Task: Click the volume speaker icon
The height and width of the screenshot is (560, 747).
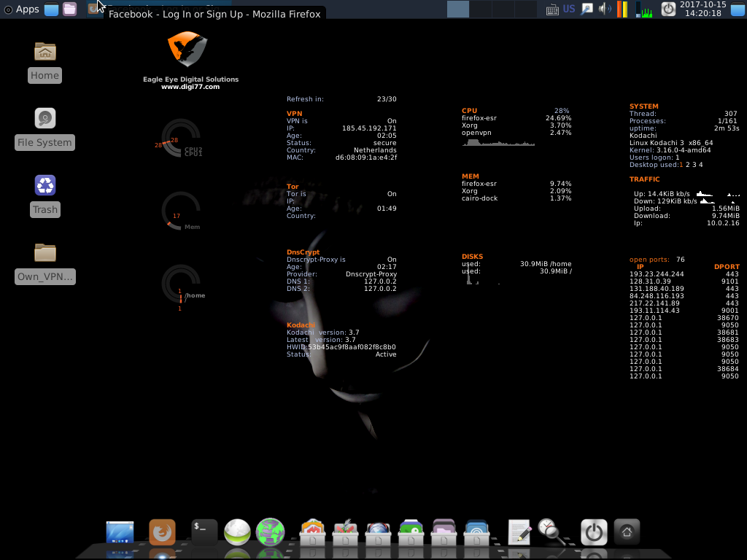Action: point(605,9)
